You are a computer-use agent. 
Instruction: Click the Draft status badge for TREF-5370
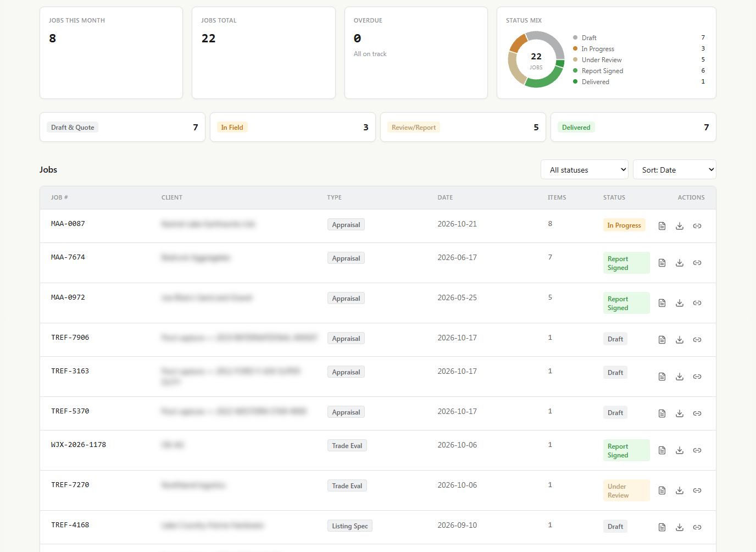[x=615, y=412]
